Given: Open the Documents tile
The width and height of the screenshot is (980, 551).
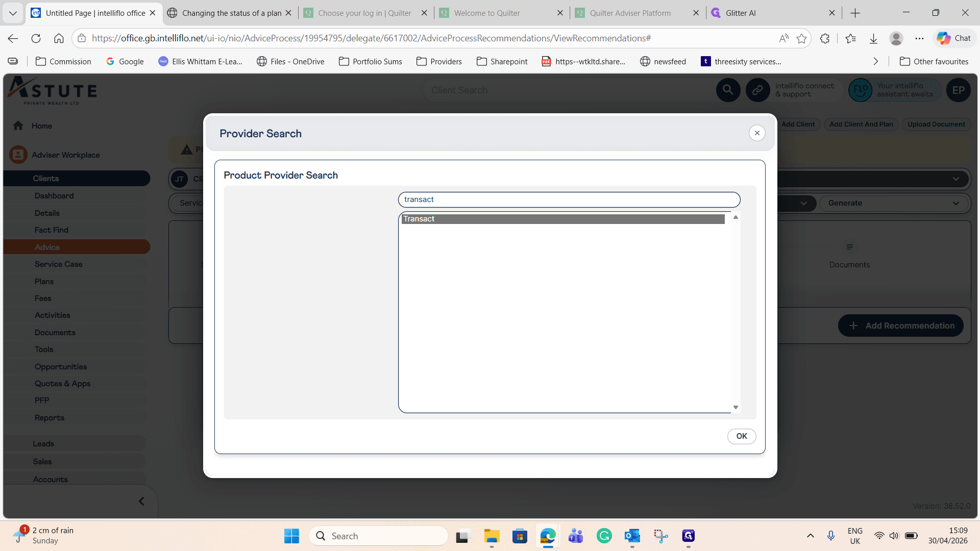Looking at the screenshot, I should coord(849,255).
